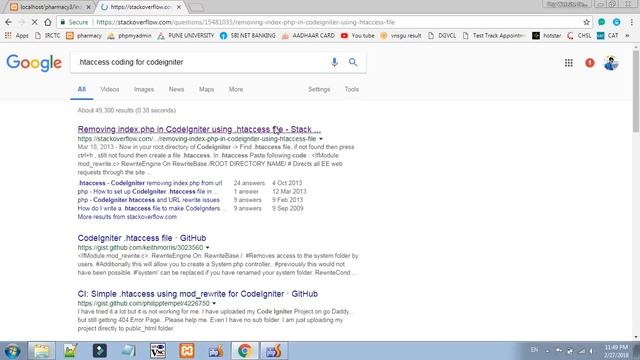Click the Google search magnifier button
640x360 pixels.
pos(353,62)
